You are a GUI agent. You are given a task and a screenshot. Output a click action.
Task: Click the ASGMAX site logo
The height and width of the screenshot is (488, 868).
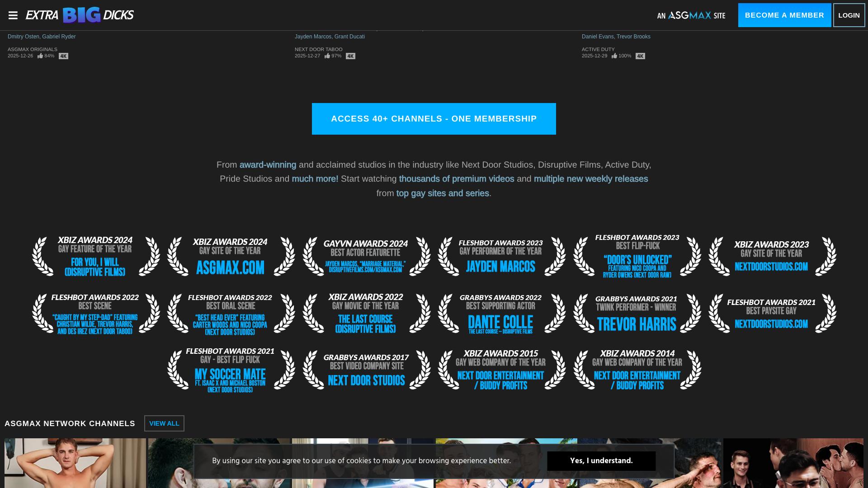click(691, 15)
